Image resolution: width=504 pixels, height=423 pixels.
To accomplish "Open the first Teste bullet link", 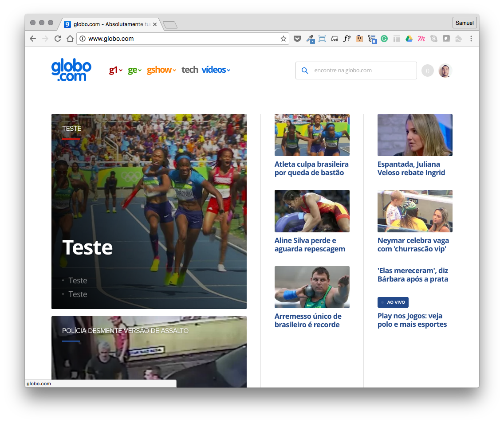I will point(78,280).
